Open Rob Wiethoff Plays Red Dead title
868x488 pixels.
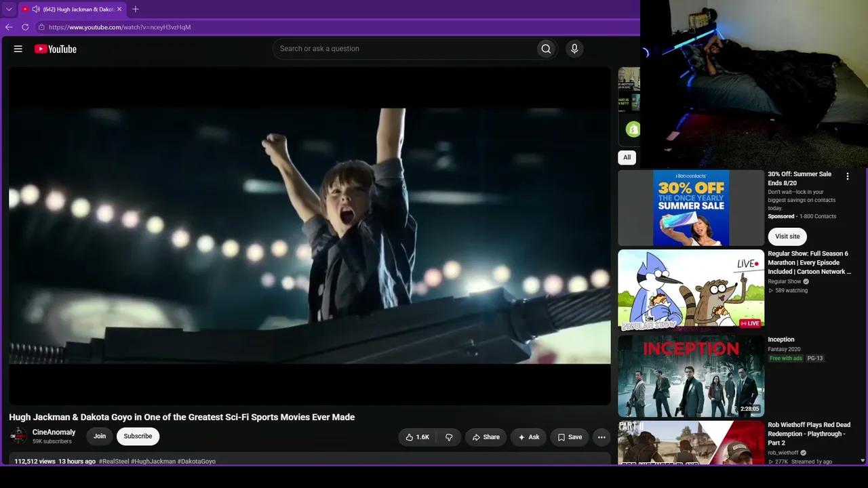click(x=809, y=434)
